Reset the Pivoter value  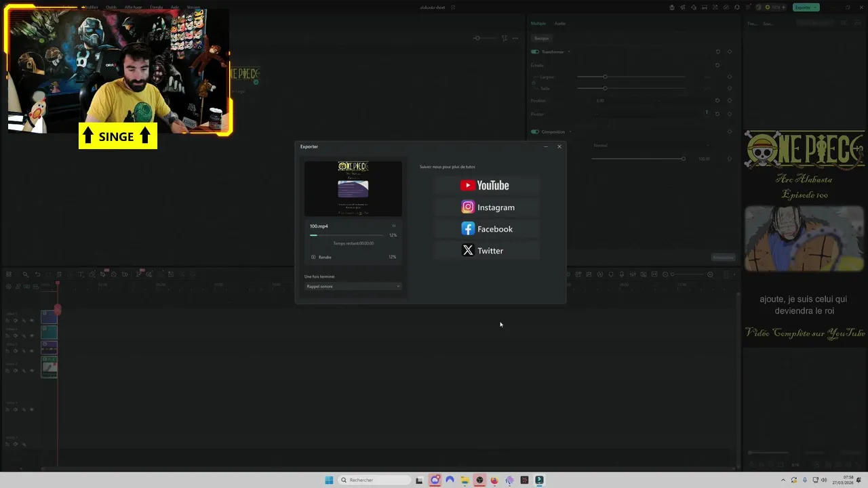[717, 114]
